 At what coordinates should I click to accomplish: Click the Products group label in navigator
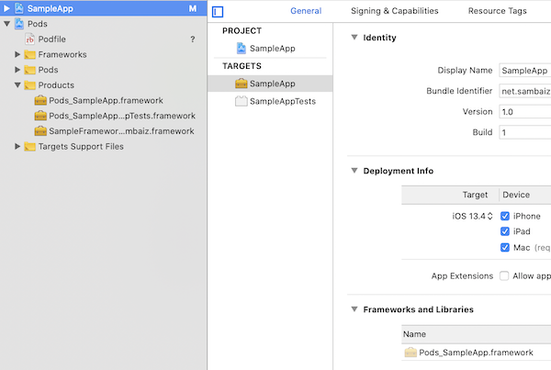tap(56, 85)
